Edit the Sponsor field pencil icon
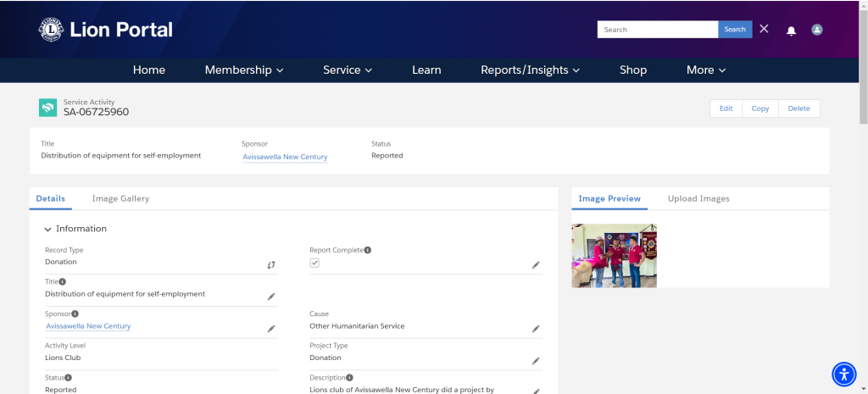The height and width of the screenshot is (394, 868). point(271,329)
